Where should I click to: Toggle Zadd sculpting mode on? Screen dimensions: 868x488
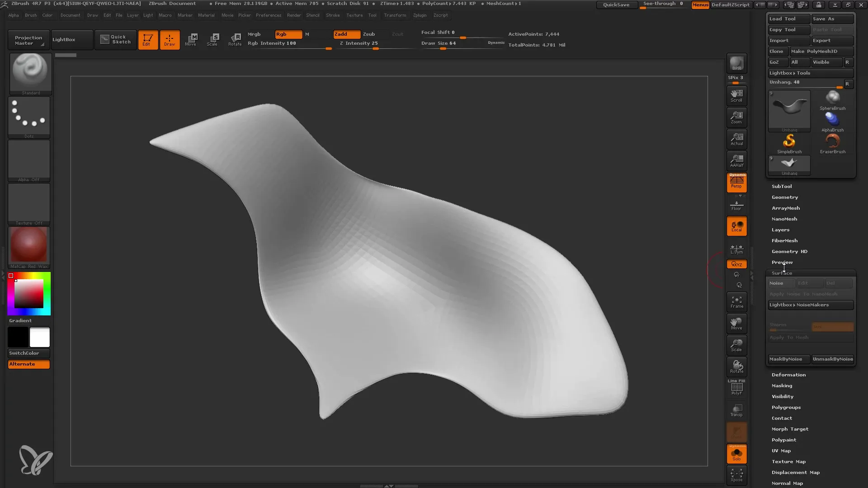pyautogui.click(x=345, y=34)
